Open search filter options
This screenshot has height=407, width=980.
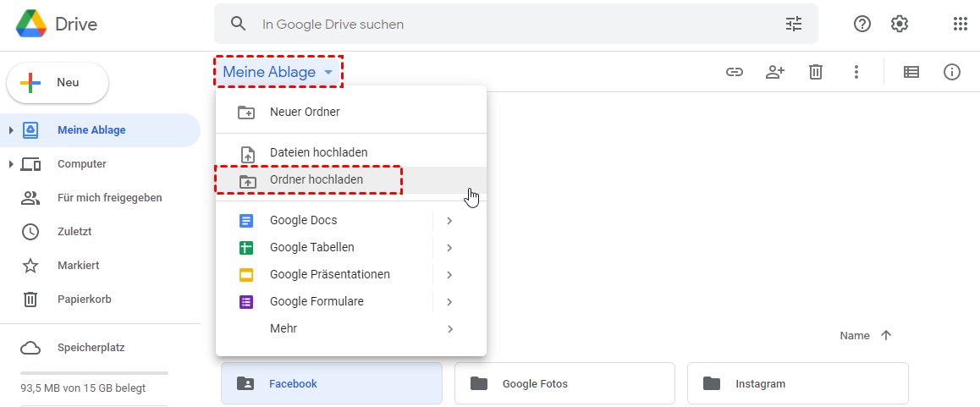click(x=794, y=25)
